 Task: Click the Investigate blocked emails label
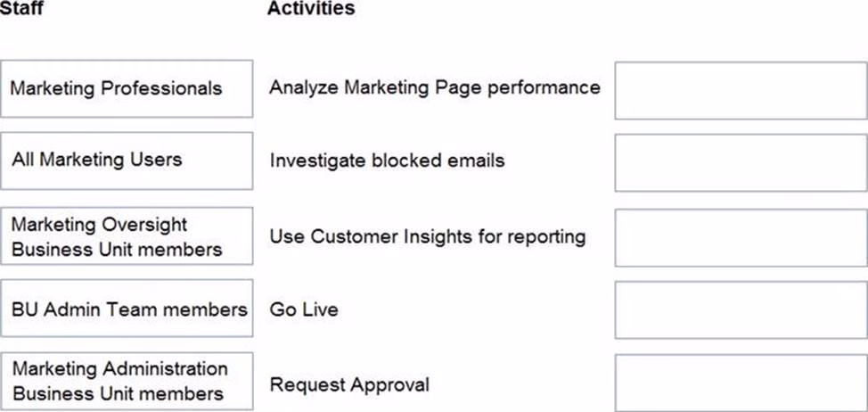pos(387,161)
